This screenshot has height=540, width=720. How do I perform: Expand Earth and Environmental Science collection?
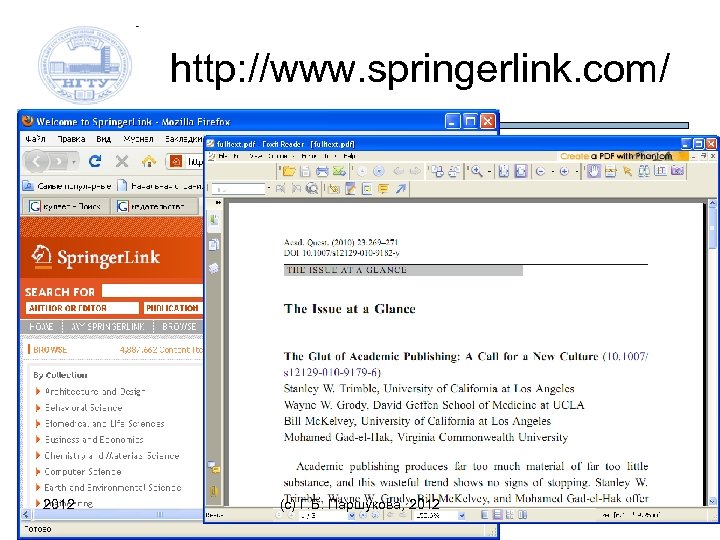38,487
